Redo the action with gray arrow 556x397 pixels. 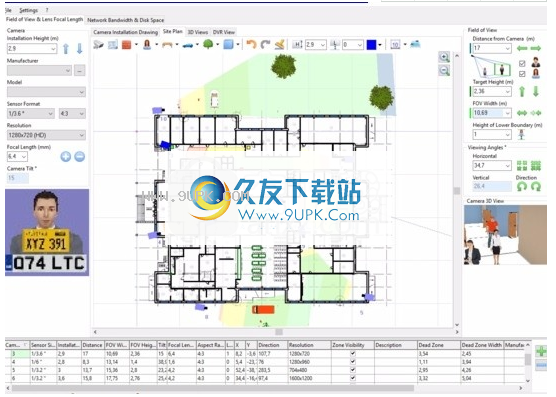tap(265, 45)
